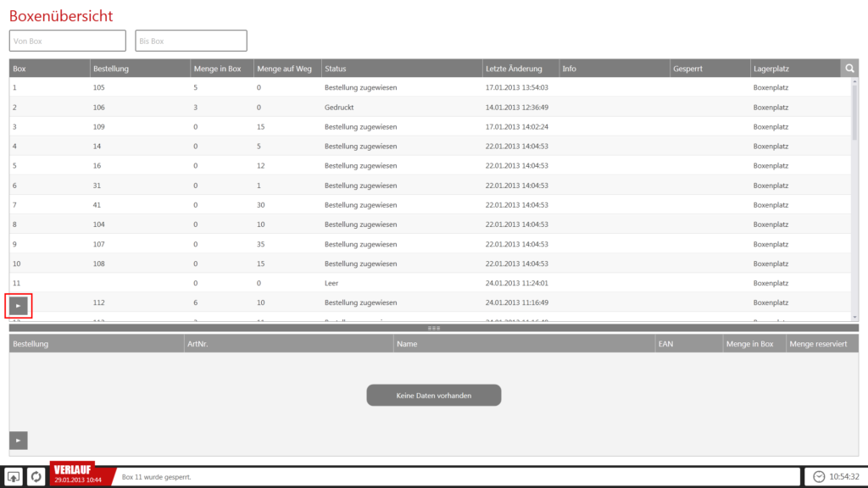Image resolution: width=868 pixels, height=488 pixels.
Task: Sort by Letzte Änderung column header
Action: point(520,69)
